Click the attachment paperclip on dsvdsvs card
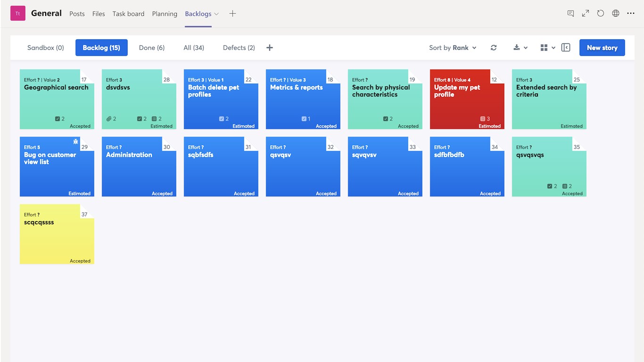The width and height of the screenshot is (644, 362). [109, 119]
